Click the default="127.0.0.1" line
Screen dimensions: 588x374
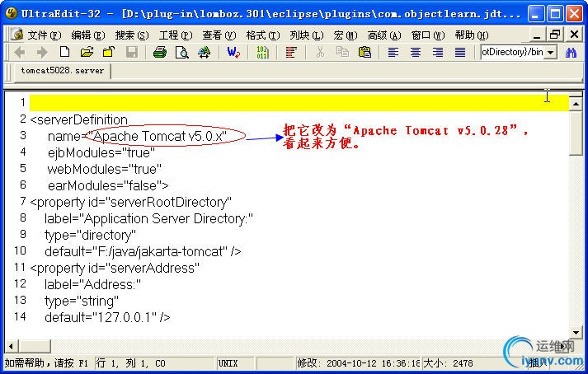pos(107,317)
